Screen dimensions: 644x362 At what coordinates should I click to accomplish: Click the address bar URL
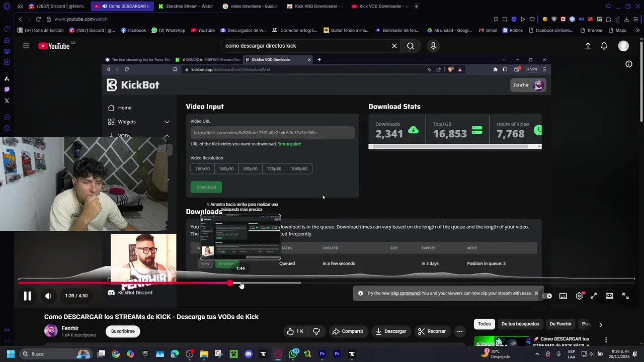81,19
